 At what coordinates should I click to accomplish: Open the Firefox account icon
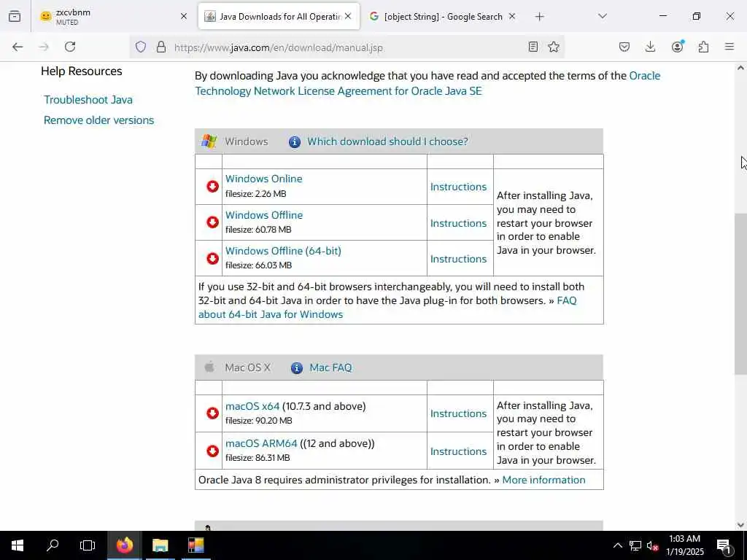click(x=677, y=46)
